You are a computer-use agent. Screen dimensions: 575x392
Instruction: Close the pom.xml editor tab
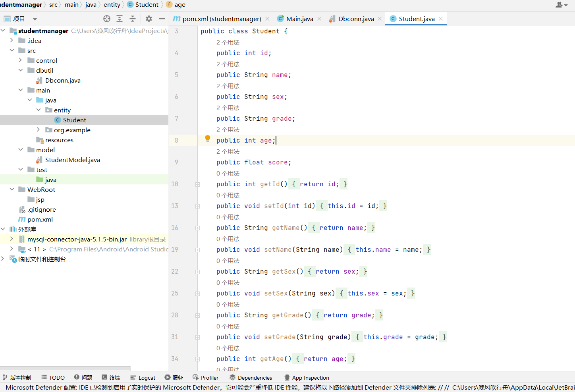267,19
